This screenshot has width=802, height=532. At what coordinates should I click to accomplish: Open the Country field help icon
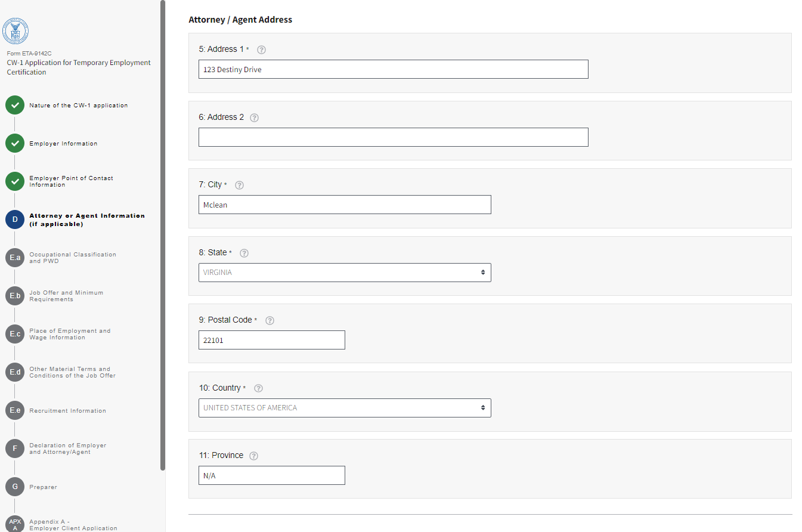coord(258,388)
